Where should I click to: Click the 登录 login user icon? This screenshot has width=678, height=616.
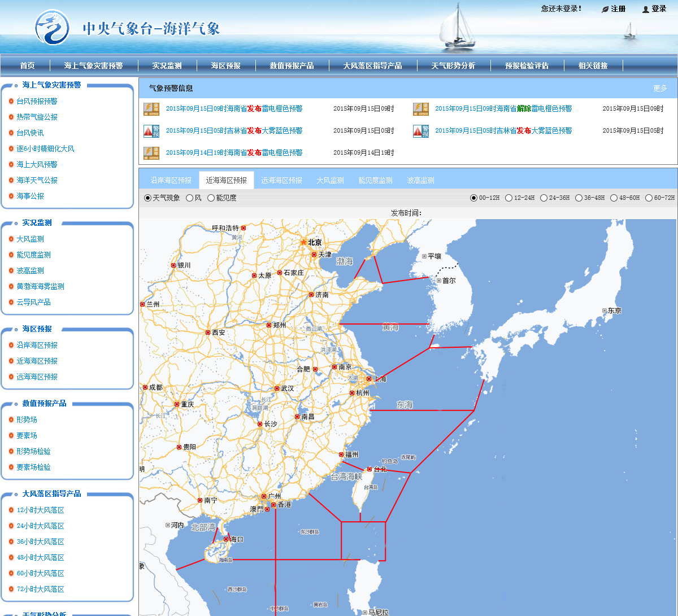coord(646,9)
